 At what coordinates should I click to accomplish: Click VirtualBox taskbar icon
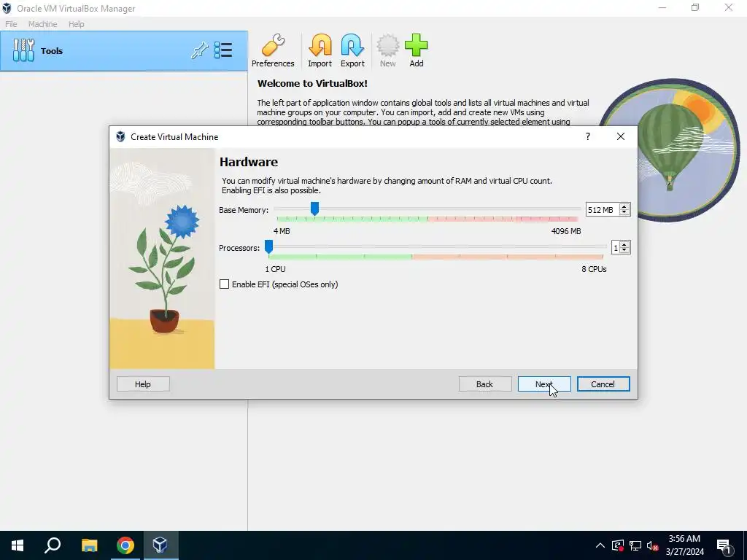click(160, 545)
